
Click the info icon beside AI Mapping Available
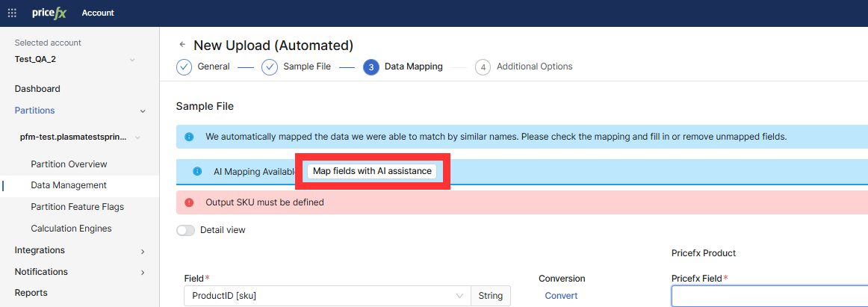197,171
